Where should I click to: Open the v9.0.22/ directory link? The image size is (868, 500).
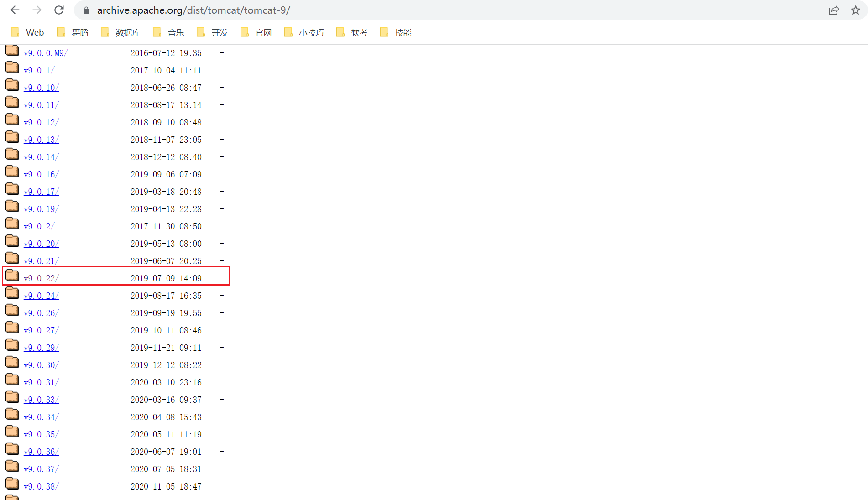(41, 278)
